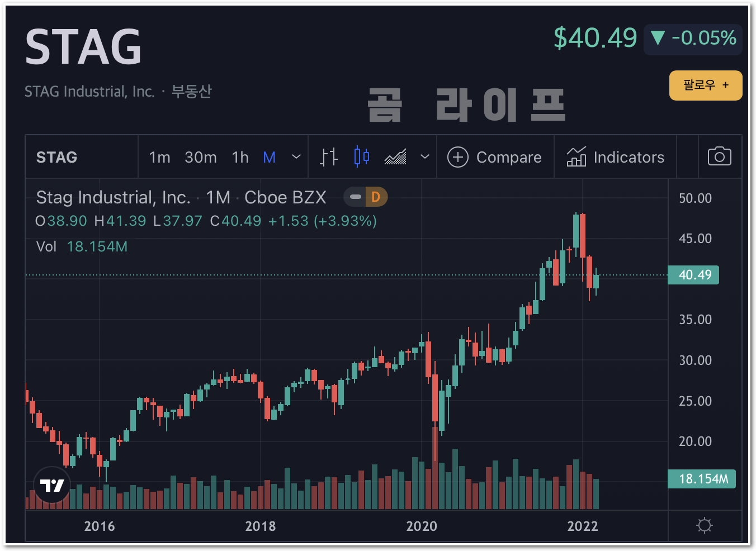Click the 45.00 price axis label
Image resolution: width=756 pixels, height=551 pixels.
click(x=695, y=239)
